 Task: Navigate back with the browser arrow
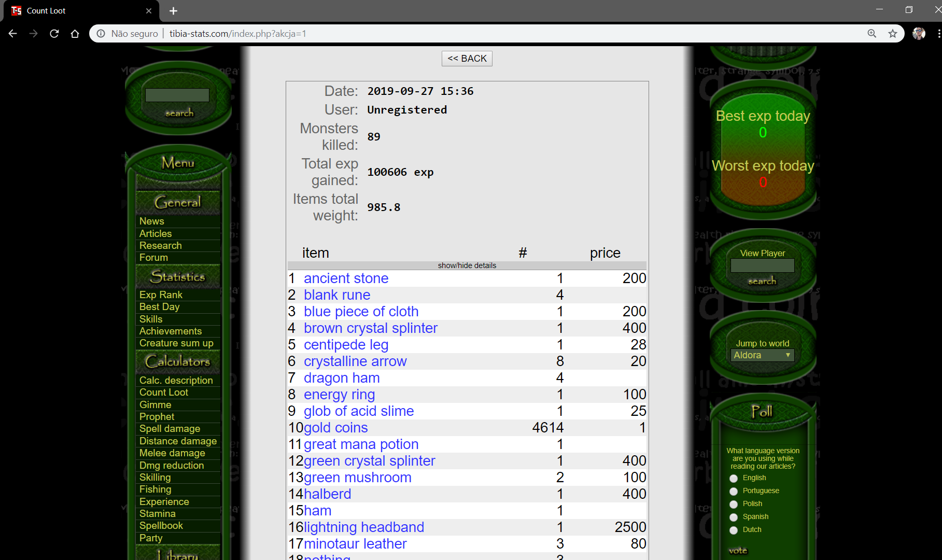(12, 33)
